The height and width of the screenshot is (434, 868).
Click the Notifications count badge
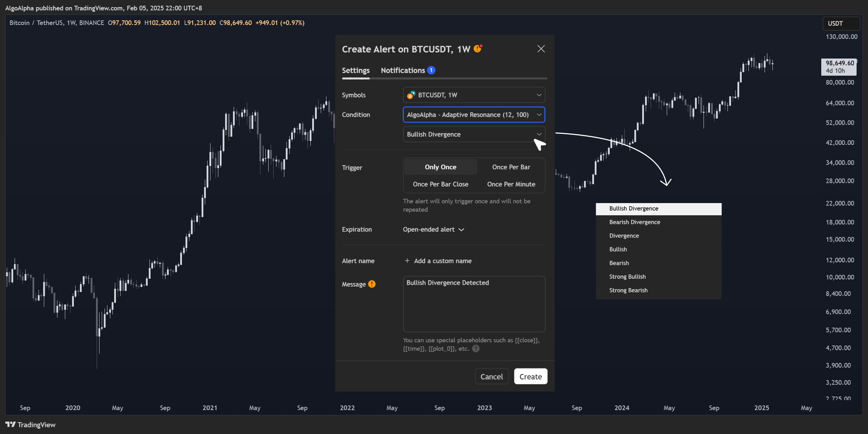(431, 70)
